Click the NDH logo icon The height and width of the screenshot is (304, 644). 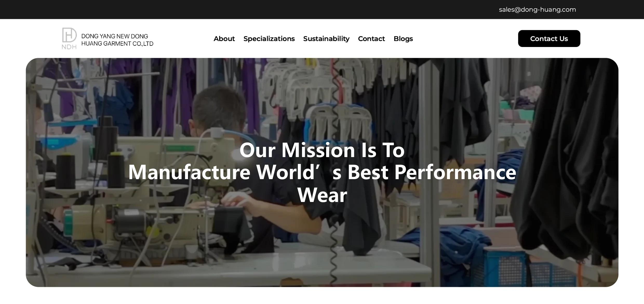click(69, 38)
